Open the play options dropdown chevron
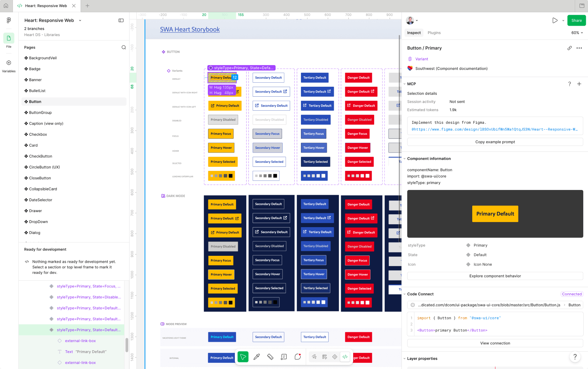The image size is (588, 369). coord(563,21)
